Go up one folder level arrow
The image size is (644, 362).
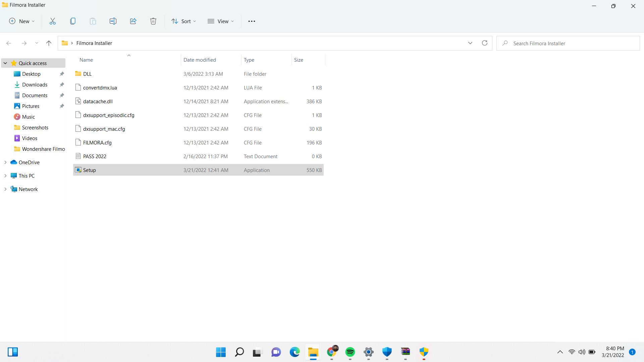tap(49, 43)
